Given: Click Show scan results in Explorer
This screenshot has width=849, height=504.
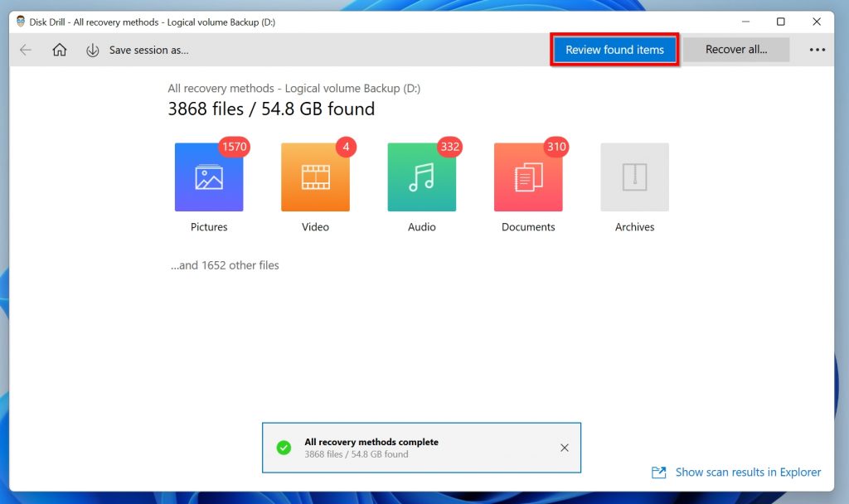Looking at the screenshot, I should [747, 472].
